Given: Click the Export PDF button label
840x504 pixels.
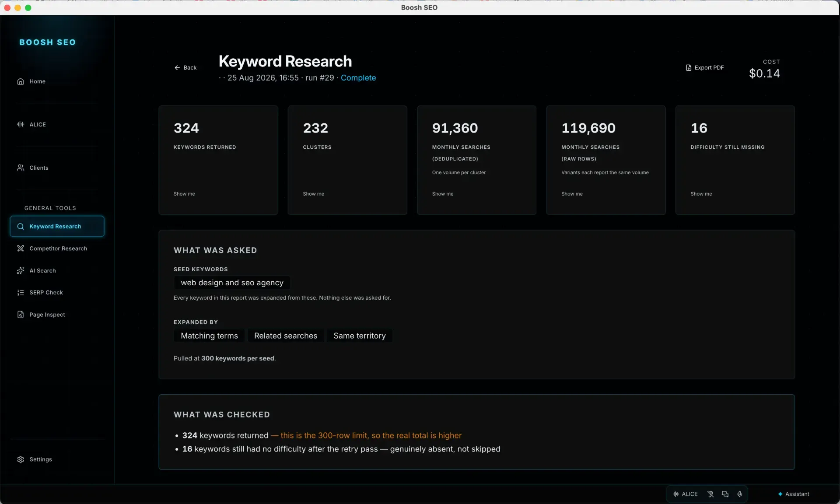Looking at the screenshot, I should (x=709, y=68).
